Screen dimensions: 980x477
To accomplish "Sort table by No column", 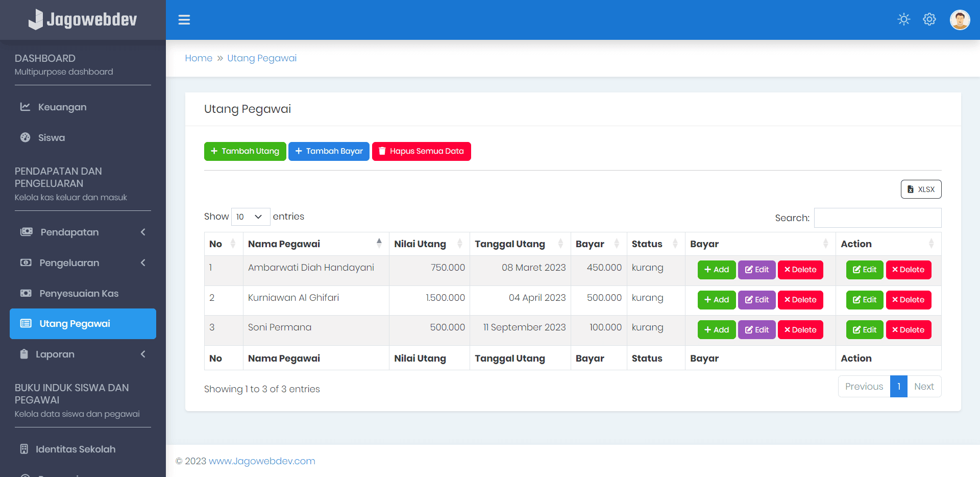I will point(224,244).
